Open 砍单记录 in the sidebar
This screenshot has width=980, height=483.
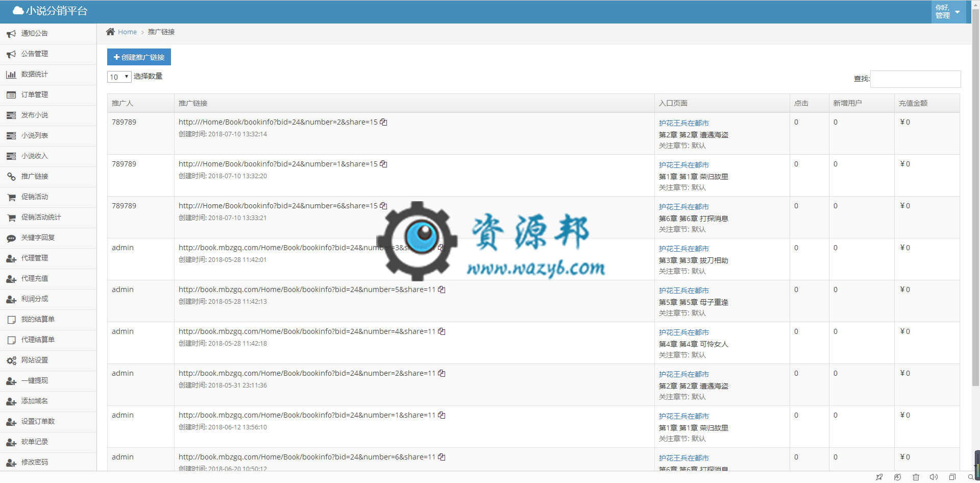pos(48,442)
